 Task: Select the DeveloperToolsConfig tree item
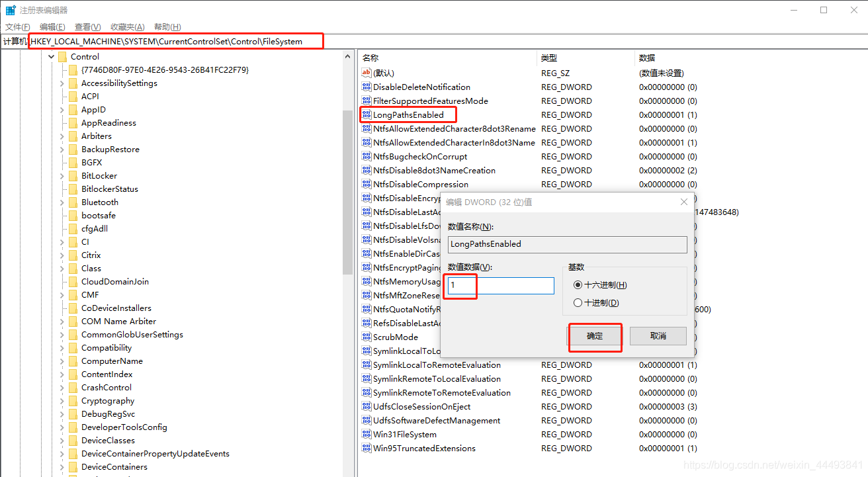pos(124,427)
